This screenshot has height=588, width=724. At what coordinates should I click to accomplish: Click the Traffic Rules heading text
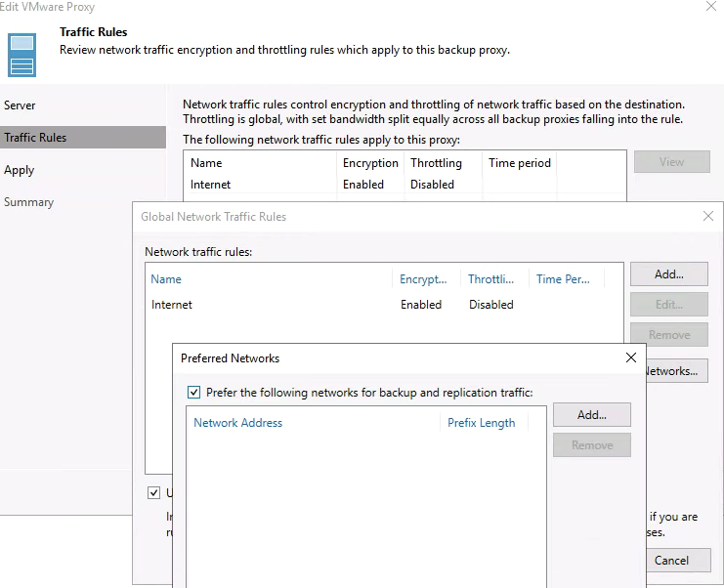coord(93,32)
